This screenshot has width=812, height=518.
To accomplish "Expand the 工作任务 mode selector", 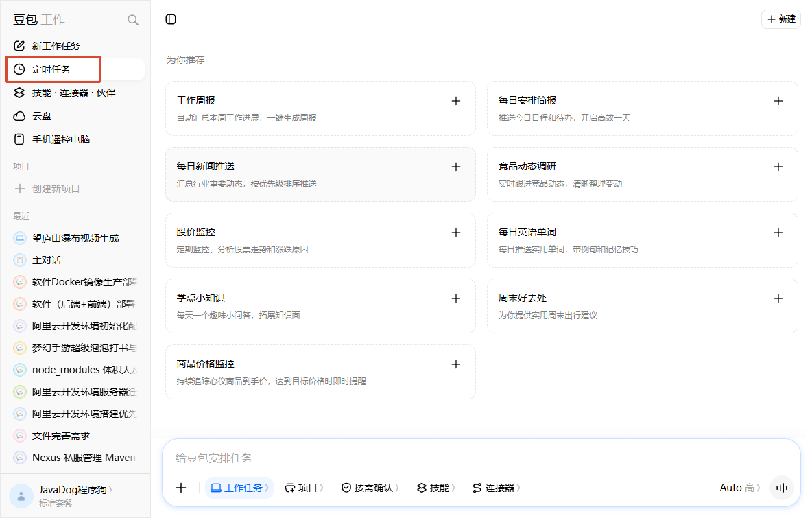I will 239,487.
